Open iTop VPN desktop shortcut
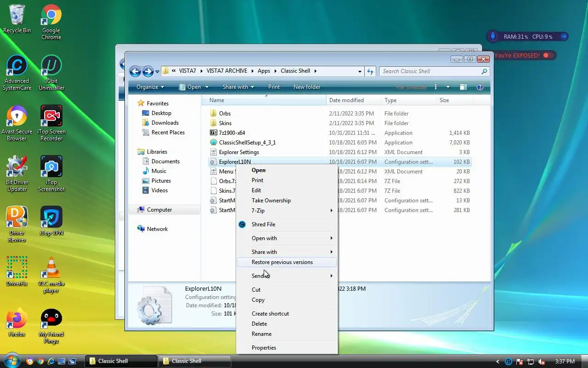588x368 pixels. click(51, 222)
